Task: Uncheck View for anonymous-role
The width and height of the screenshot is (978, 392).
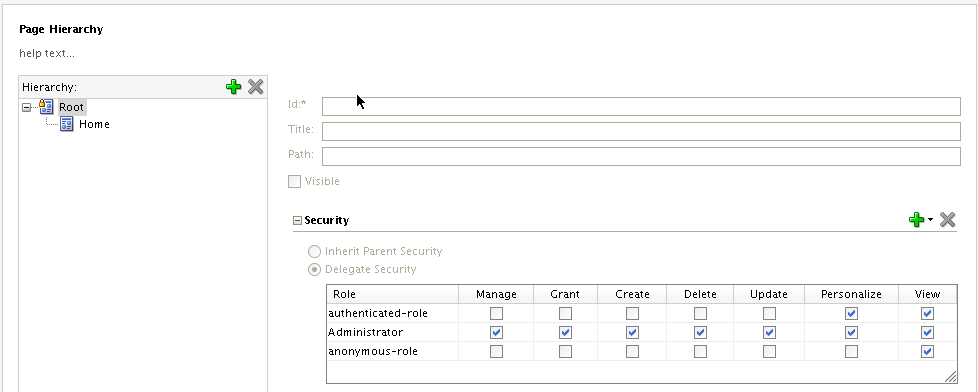Action: [x=927, y=351]
